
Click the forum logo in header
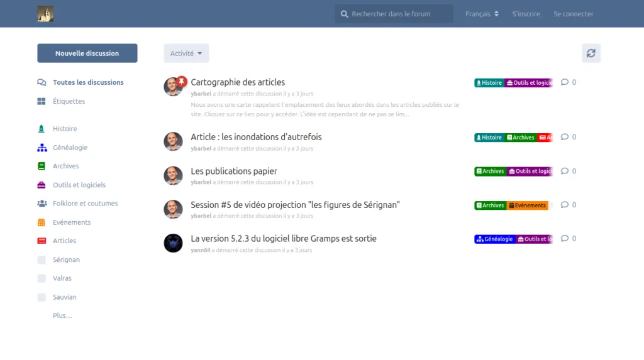(x=45, y=14)
